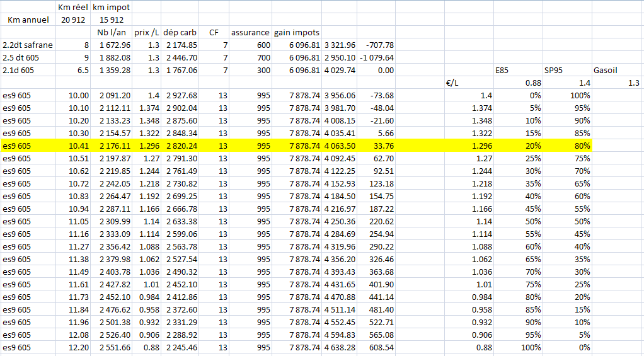The image size is (644, 356).
Task: Select consumption cell 12.20
Action: click(x=74, y=348)
